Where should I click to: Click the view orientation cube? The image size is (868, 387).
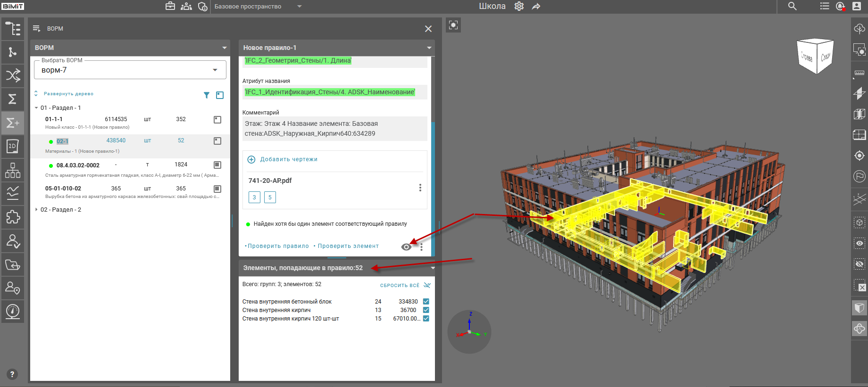tap(816, 56)
